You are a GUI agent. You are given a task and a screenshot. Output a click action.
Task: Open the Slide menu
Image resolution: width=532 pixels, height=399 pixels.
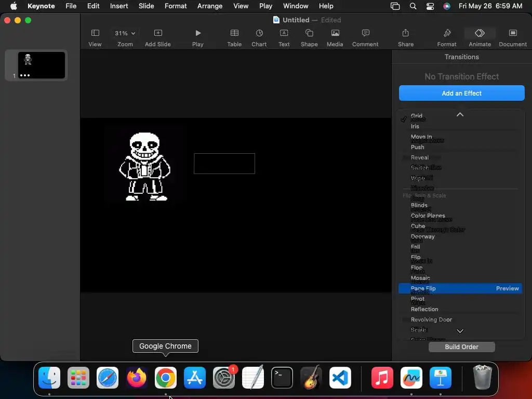click(146, 6)
